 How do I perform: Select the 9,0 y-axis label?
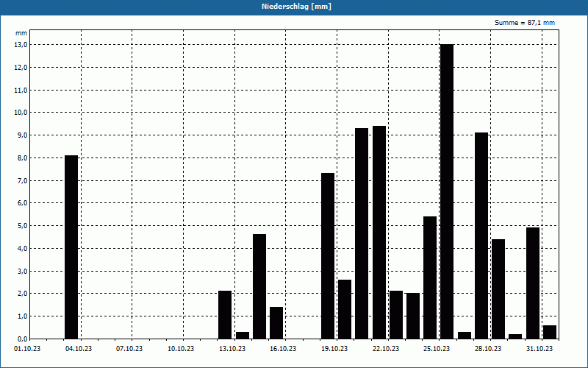22,135
